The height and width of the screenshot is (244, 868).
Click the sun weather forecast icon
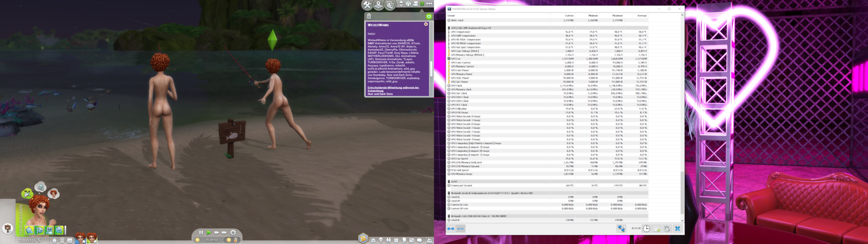click(x=229, y=240)
